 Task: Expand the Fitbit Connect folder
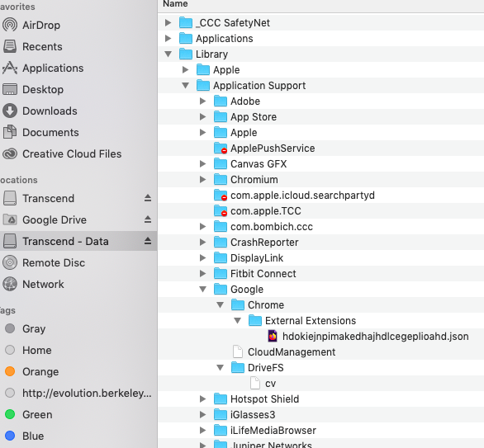(x=203, y=273)
